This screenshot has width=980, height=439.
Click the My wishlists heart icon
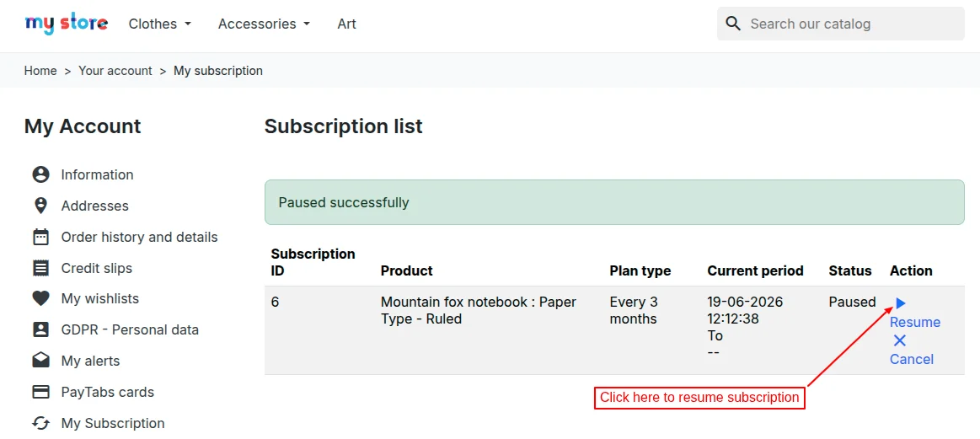coord(40,299)
